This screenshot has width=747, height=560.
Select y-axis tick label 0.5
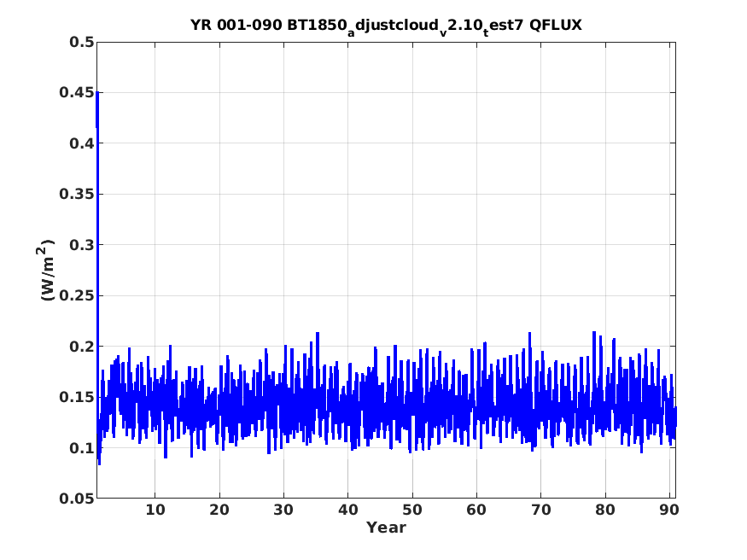[82, 42]
